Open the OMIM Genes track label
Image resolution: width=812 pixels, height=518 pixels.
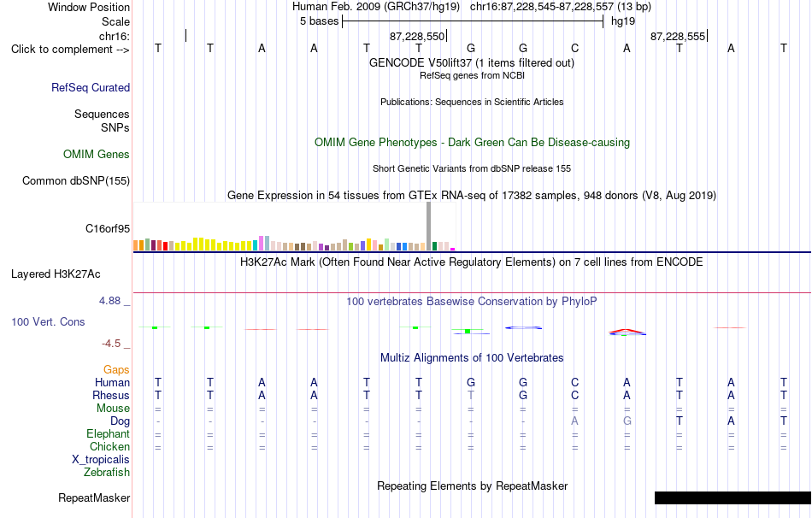click(x=97, y=155)
